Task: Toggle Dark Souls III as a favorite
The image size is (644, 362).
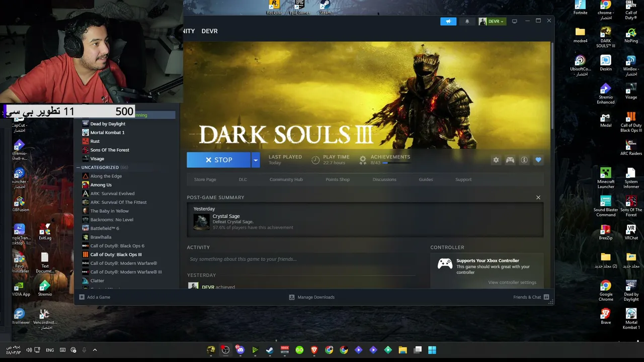Action: click(x=538, y=160)
